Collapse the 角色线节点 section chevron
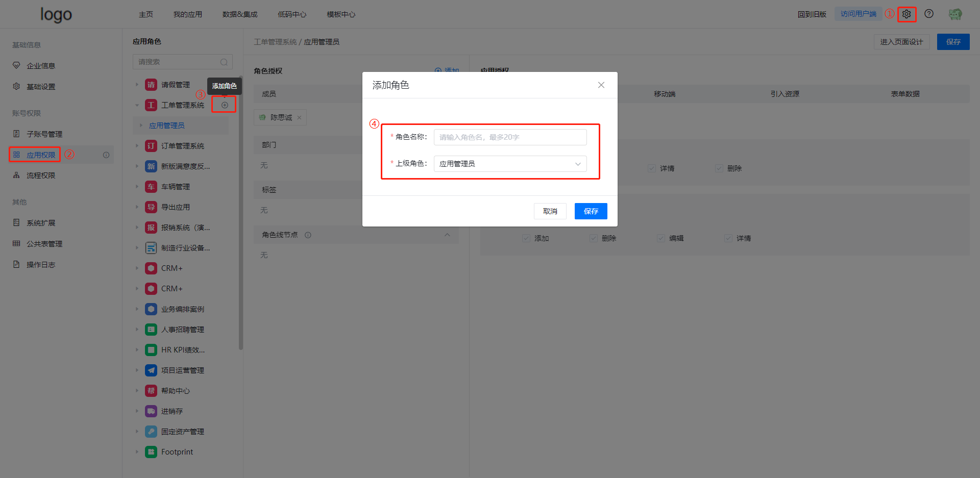This screenshot has height=478, width=980. point(447,235)
